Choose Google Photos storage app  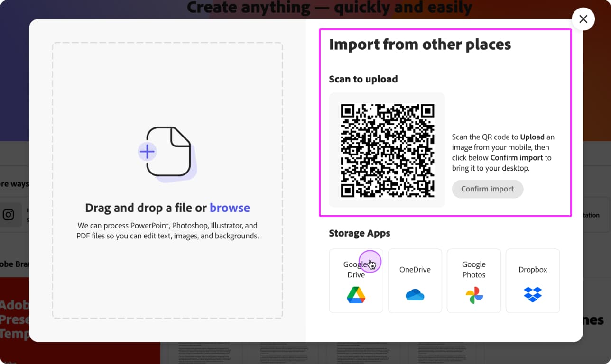point(473,281)
